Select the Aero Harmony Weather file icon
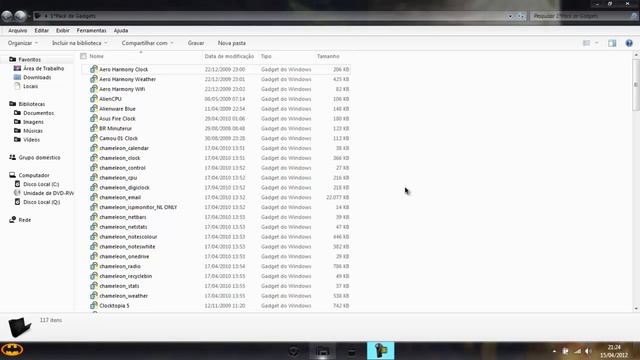 94,79
